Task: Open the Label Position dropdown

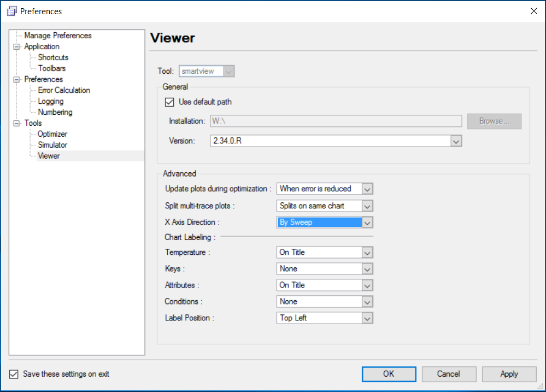Action: [367, 318]
